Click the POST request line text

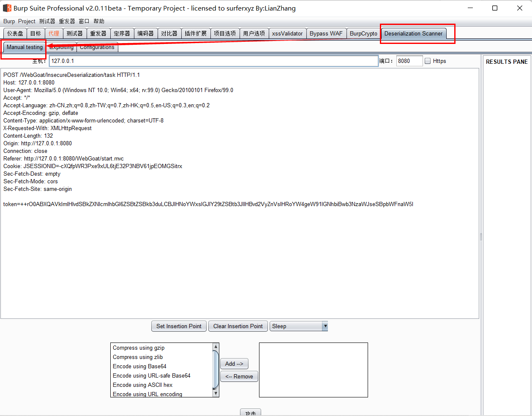pos(71,75)
